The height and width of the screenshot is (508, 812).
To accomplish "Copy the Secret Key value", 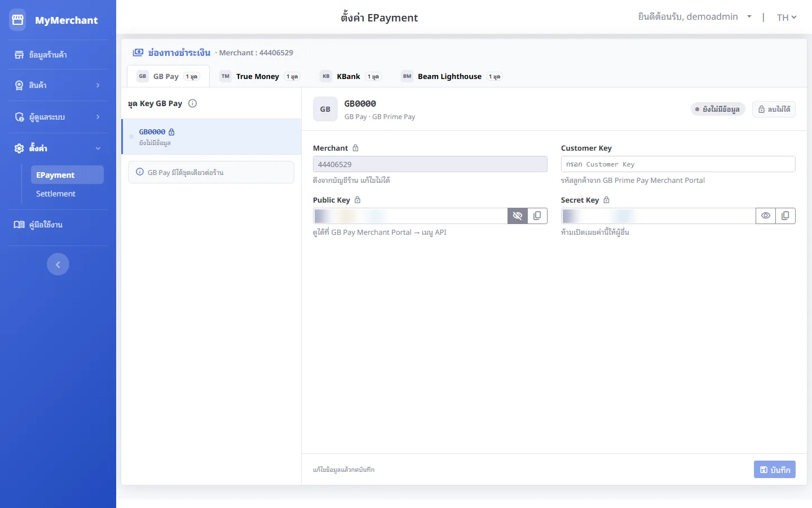I will [x=785, y=216].
